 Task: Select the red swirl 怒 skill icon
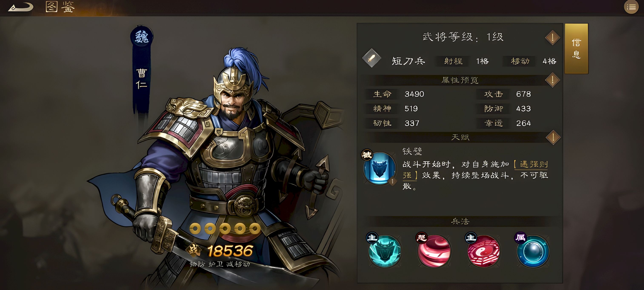point(434,251)
